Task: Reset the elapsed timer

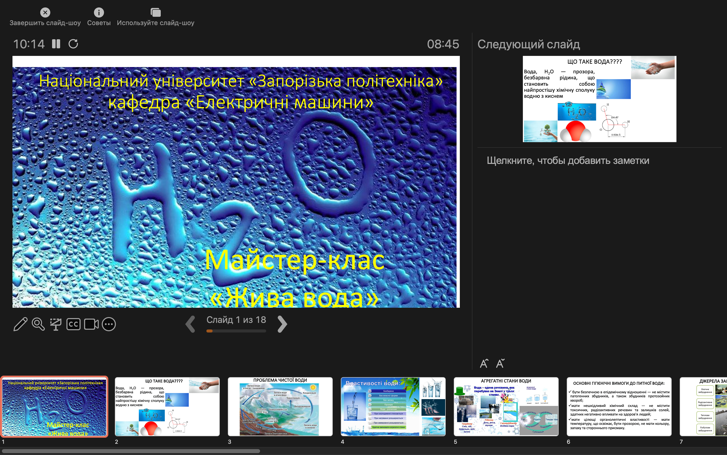Action: (x=73, y=44)
